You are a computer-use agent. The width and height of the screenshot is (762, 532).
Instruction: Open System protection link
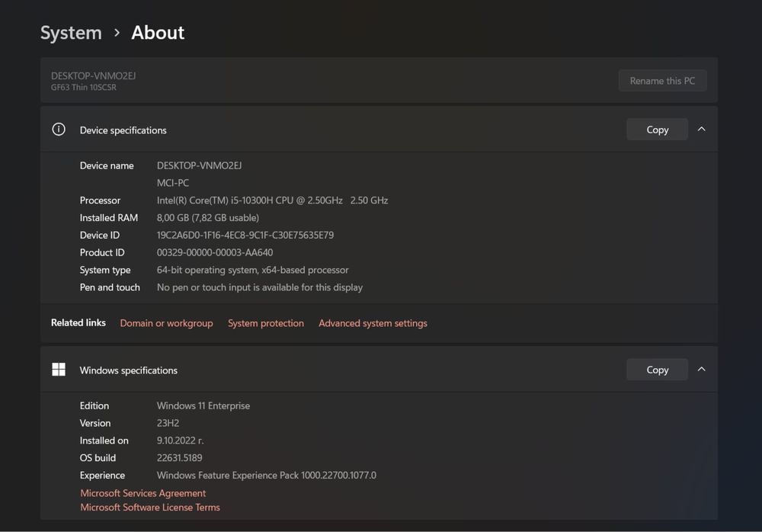(266, 323)
